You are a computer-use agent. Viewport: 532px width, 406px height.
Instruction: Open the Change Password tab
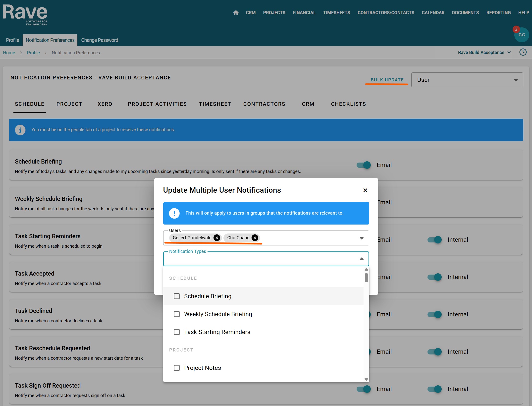click(x=100, y=40)
